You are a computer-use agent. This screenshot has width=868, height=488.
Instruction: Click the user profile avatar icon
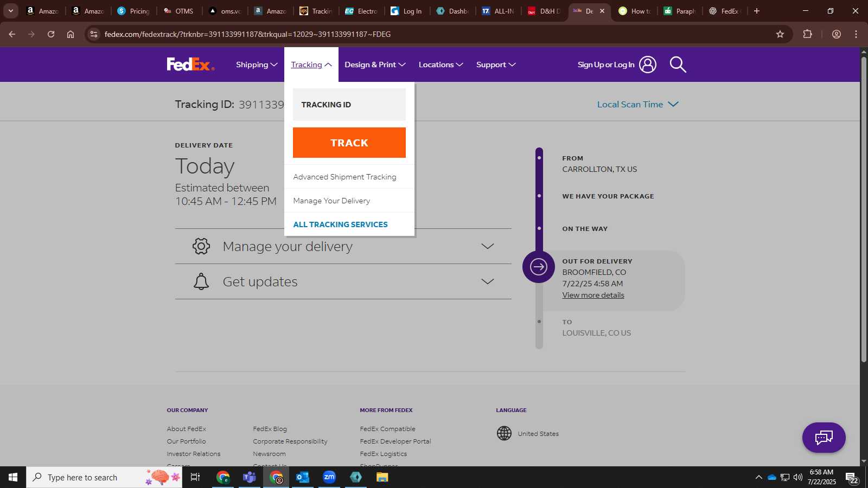[x=648, y=65]
